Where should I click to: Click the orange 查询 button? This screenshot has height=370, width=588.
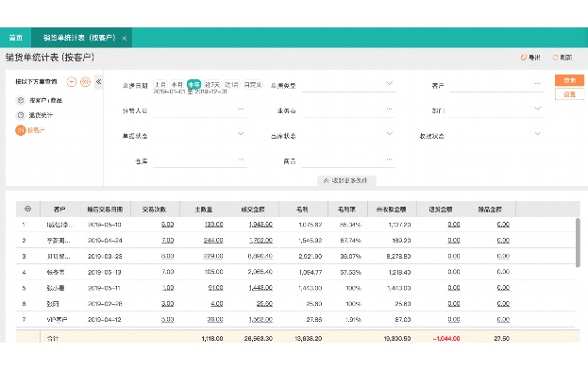click(x=569, y=80)
